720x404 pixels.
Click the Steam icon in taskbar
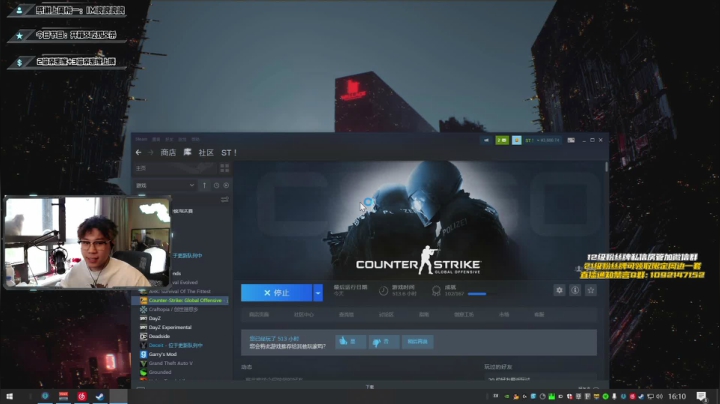[x=100, y=396]
